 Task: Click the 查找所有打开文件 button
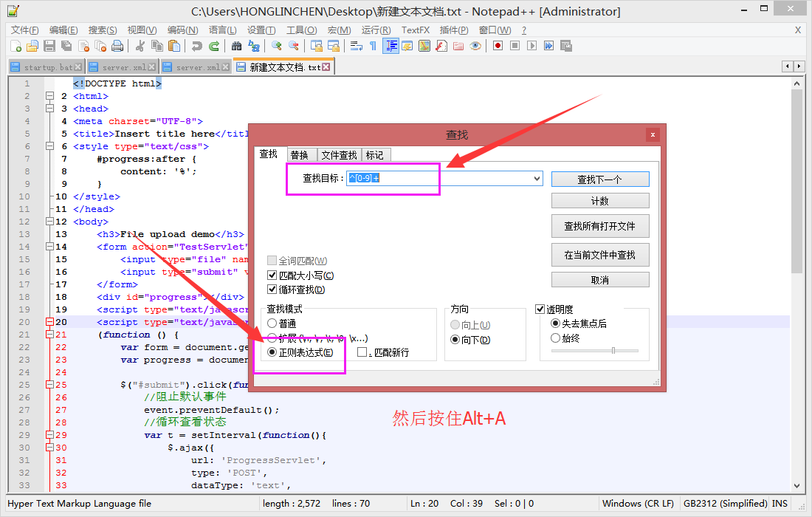click(600, 226)
